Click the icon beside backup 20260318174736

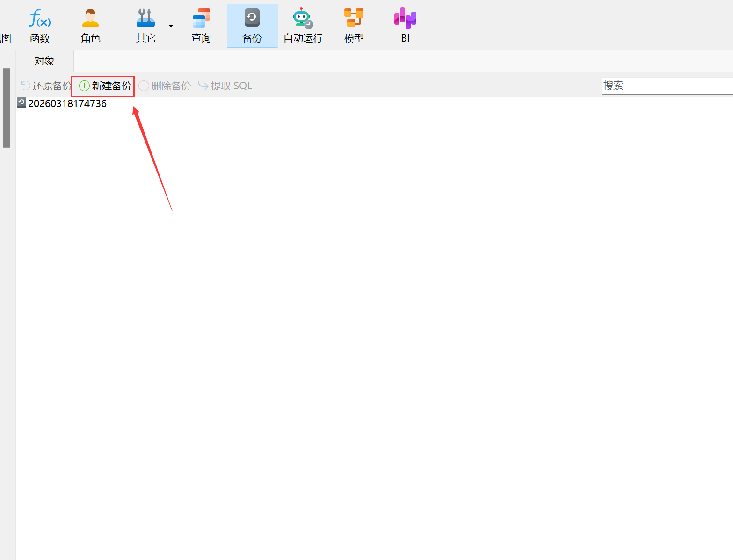pyautogui.click(x=22, y=102)
